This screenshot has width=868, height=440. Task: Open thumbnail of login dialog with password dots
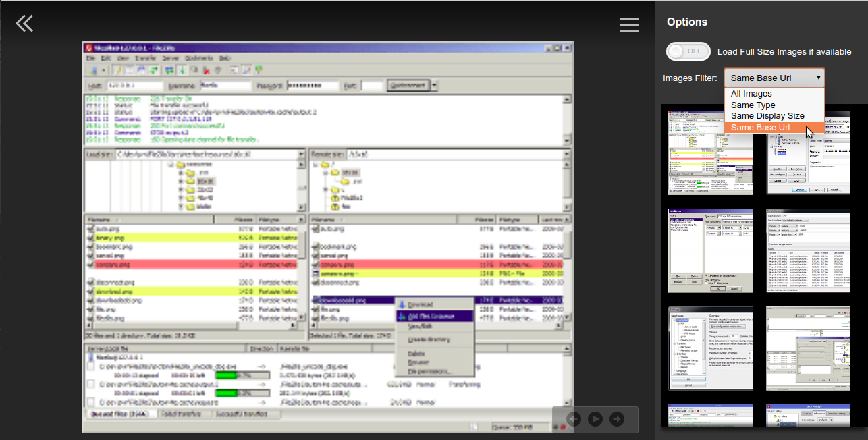pyautogui.click(x=809, y=153)
